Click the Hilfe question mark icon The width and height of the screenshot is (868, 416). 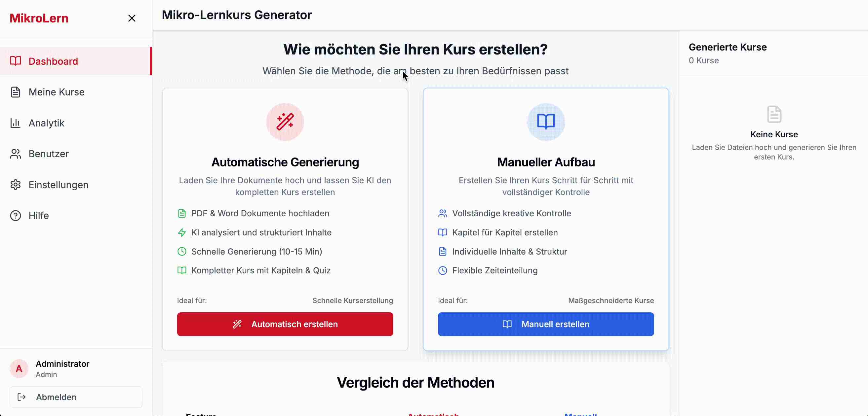click(x=16, y=215)
